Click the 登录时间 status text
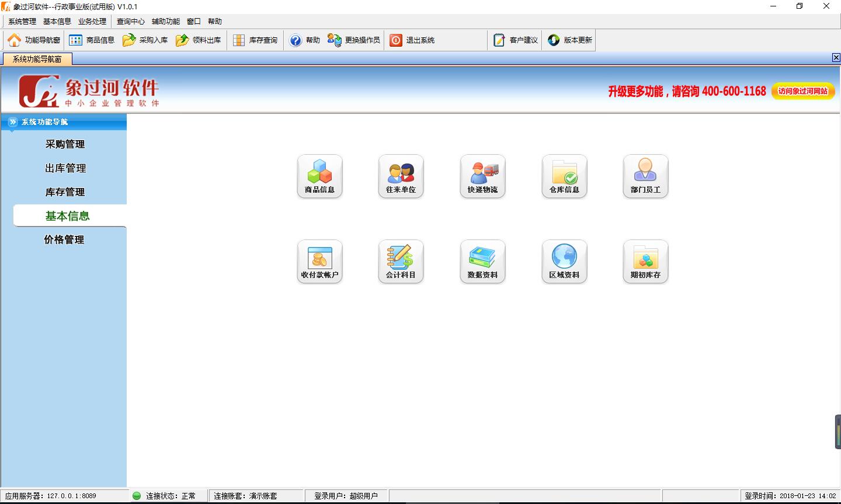The height and width of the screenshot is (504, 841). pos(790,496)
